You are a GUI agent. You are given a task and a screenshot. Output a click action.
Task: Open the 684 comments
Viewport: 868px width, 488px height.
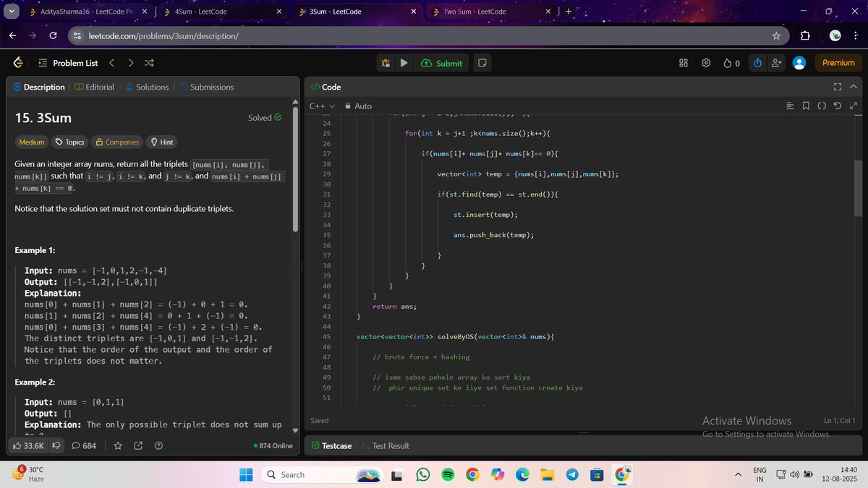tap(84, 445)
